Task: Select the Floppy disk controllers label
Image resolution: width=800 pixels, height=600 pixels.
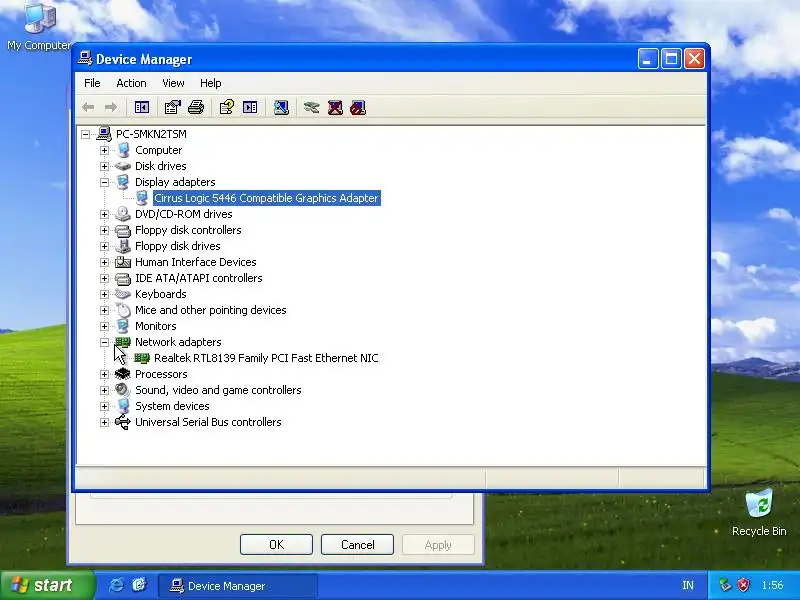Action: (x=188, y=230)
